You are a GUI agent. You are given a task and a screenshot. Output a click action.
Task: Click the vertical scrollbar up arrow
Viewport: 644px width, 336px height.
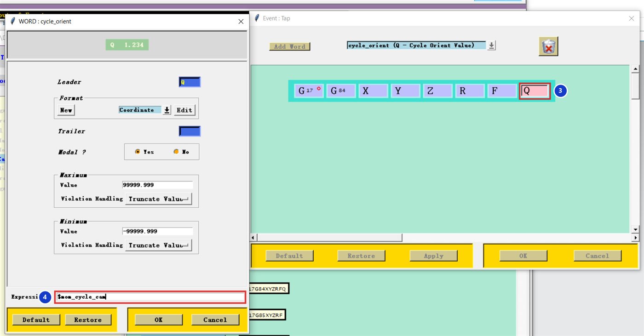tap(636, 69)
